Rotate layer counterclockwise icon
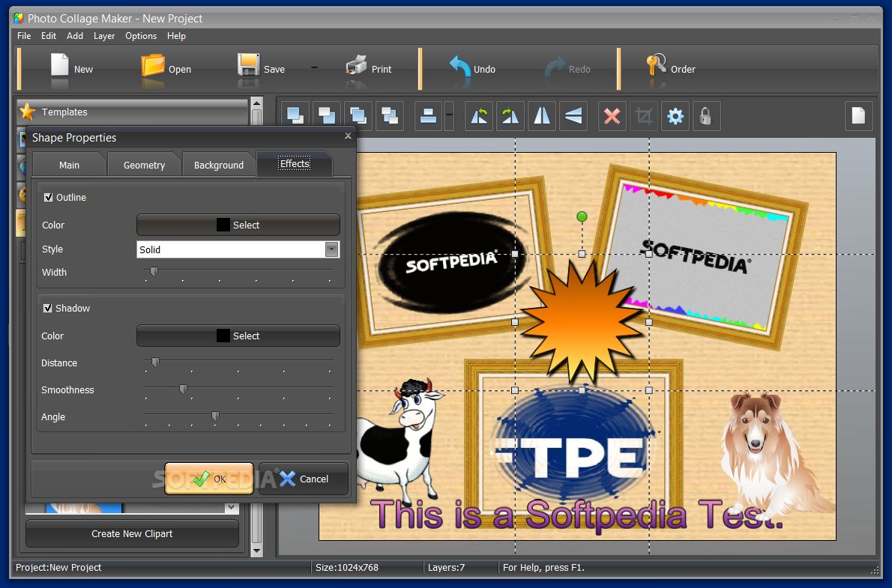This screenshot has width=892, height=588. click(479, 116)
